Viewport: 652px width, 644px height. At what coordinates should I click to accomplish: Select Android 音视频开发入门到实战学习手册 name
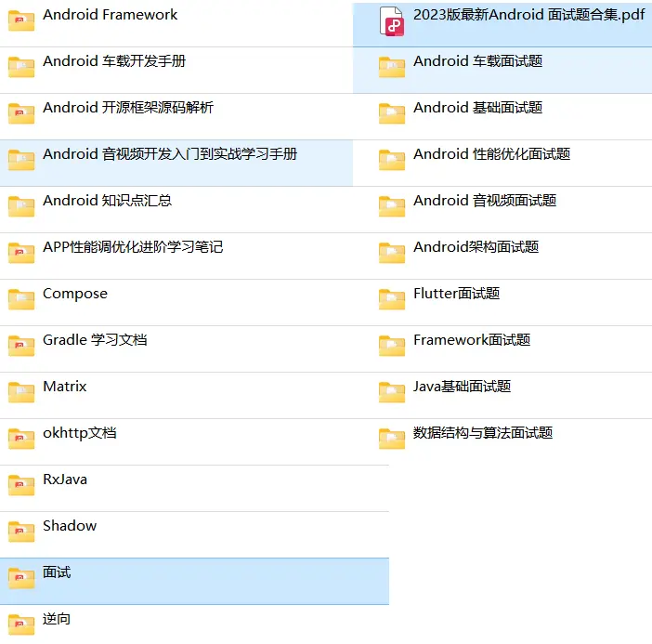tap(170, 154)
